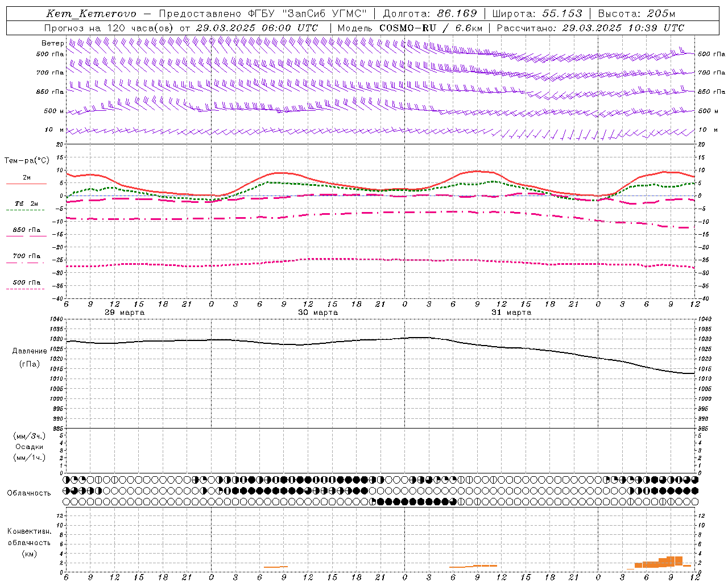
Task: Click the Осадки panel label
Action: click(30, 447)
